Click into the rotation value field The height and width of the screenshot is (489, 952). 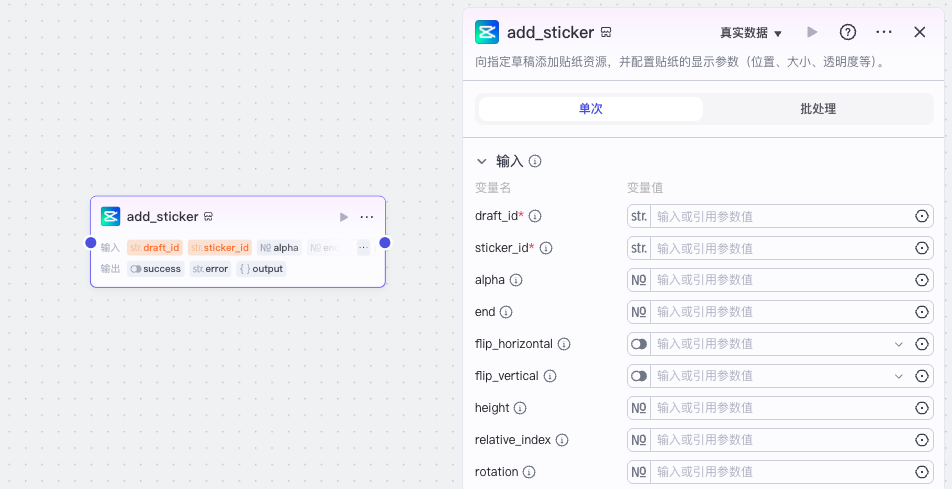tap(780, 472)
